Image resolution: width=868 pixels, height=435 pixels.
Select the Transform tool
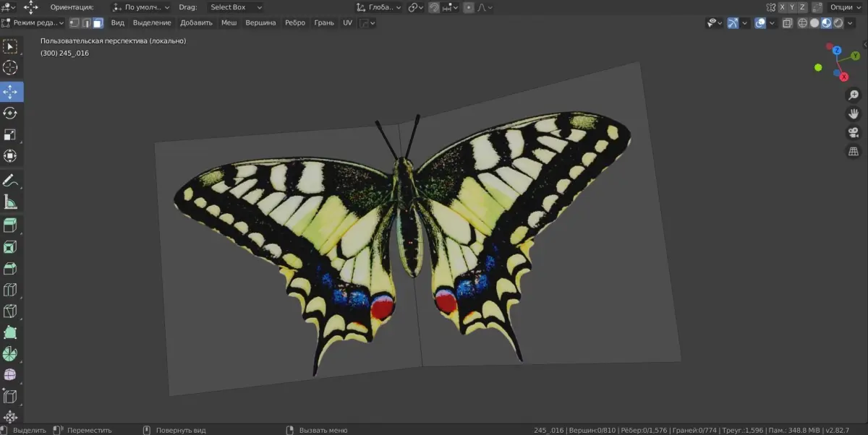tap(11, 155)
